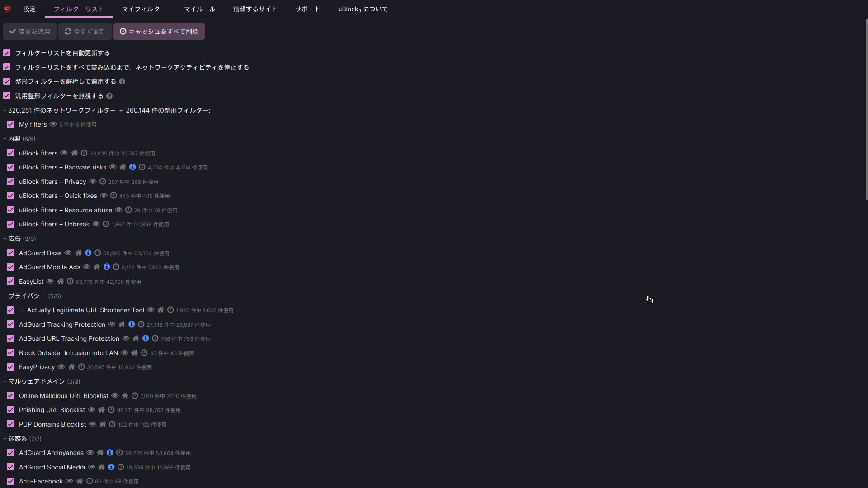The width and height of the screenshot is (868, 488).
Task: Open AdGuard URL Tracking Protection home icon
Action: tap(136, 338)
